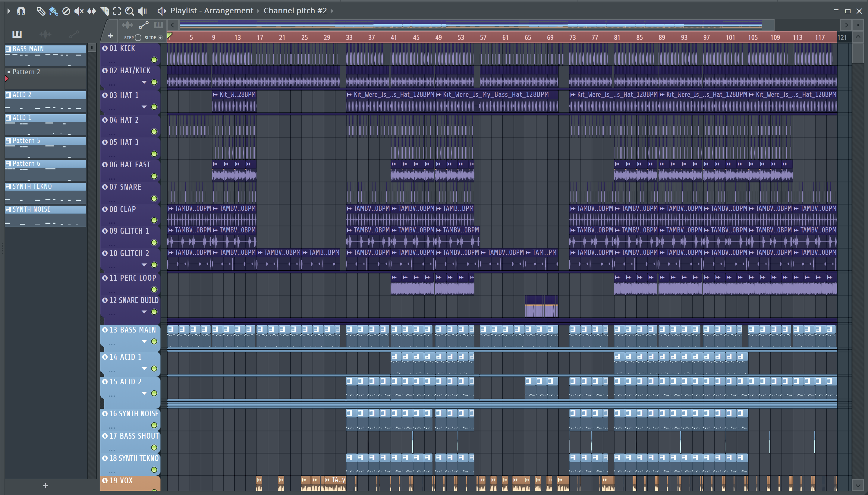Screen dimensions: 868x495
Task: Mute the 01 KICK track
Action: pyautogui.click(x=154, y=60)
